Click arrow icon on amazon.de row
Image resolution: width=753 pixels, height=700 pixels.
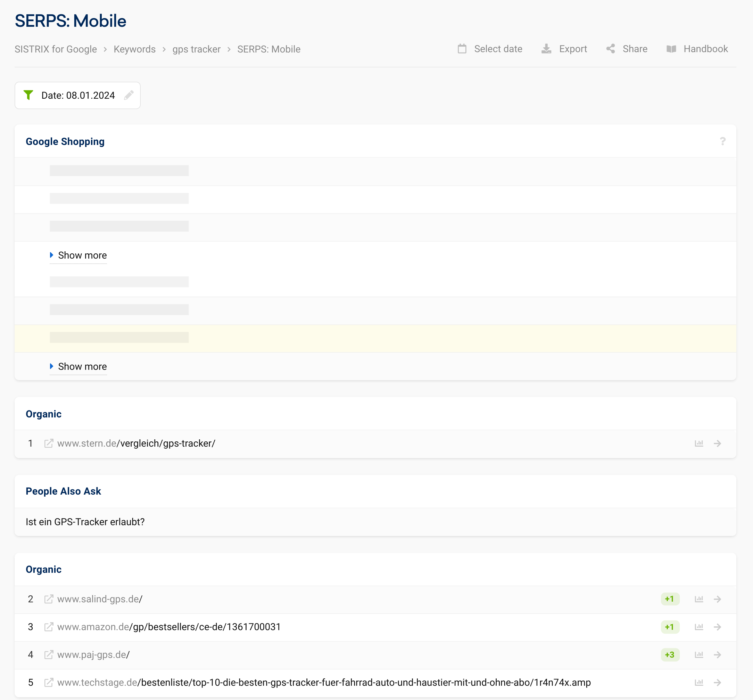tap(717, 627)
